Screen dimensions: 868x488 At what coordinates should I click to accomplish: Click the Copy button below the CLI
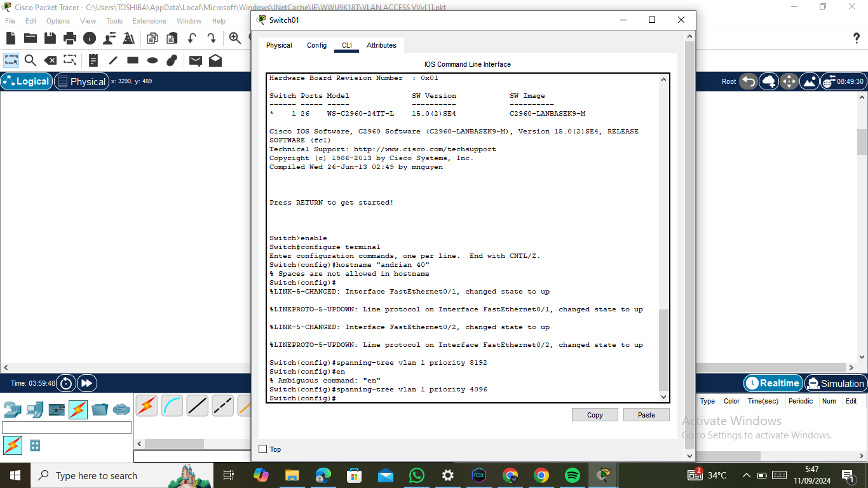[x=595, y=415]
